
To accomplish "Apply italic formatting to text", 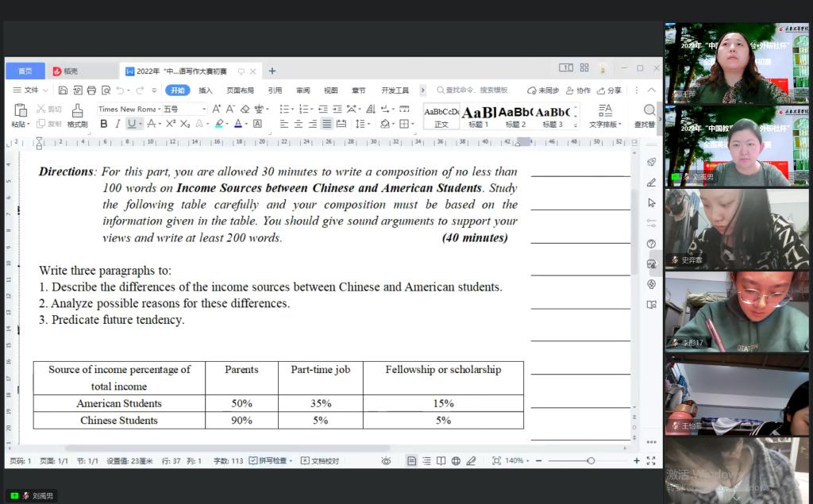I will click(118, 124).
